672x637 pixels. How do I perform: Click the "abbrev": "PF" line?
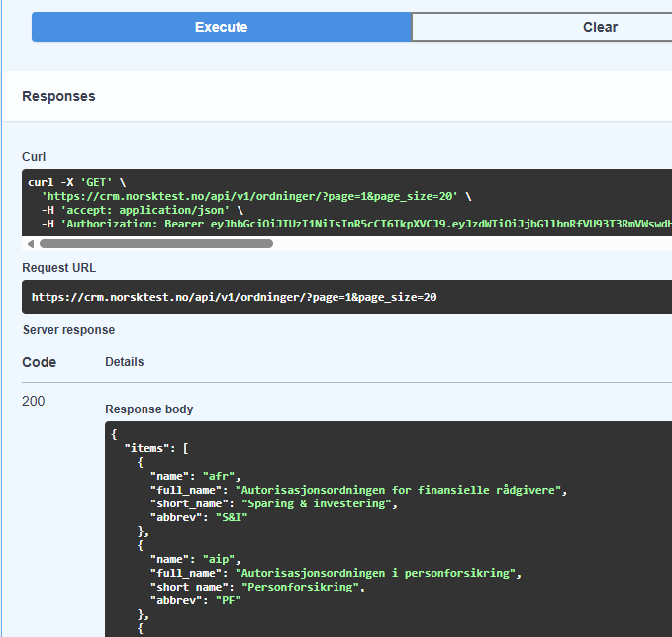[x=195, y=600]
